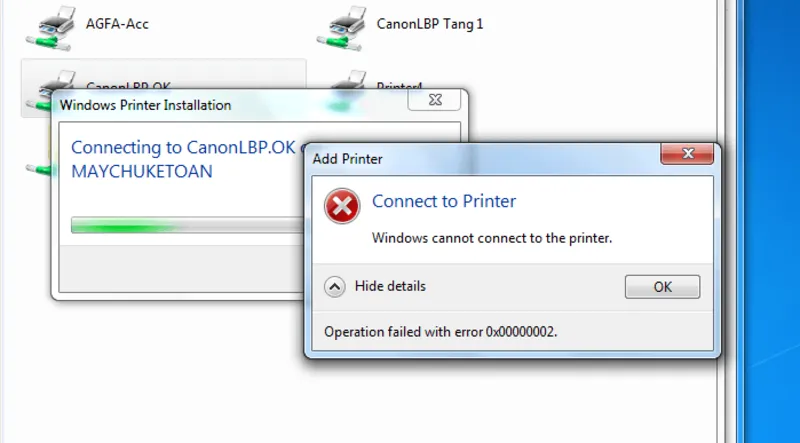Click the 'Operation failed with error 0x00000002' text
The height and width of the screenshot is (443, 800).
(441, 331)
